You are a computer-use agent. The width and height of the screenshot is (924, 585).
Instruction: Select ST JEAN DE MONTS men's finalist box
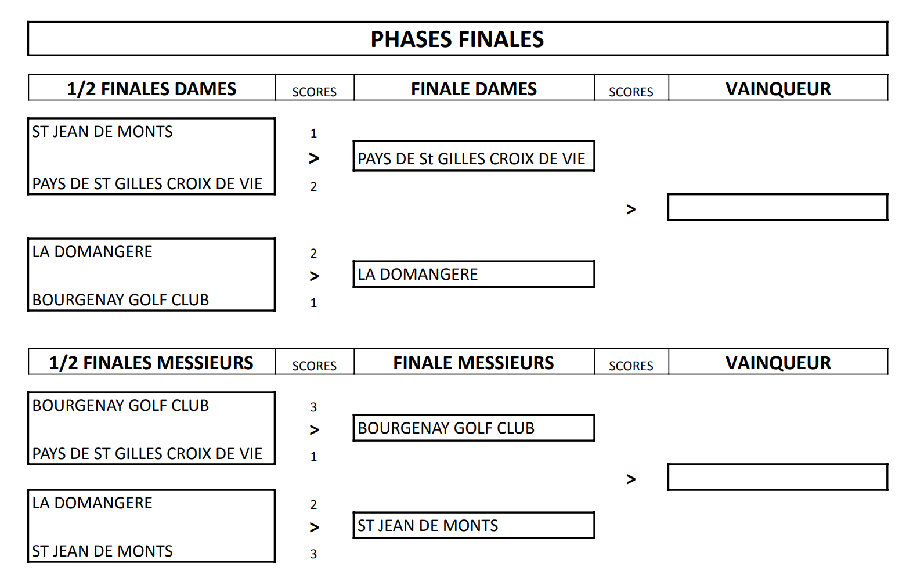point(474,525)
